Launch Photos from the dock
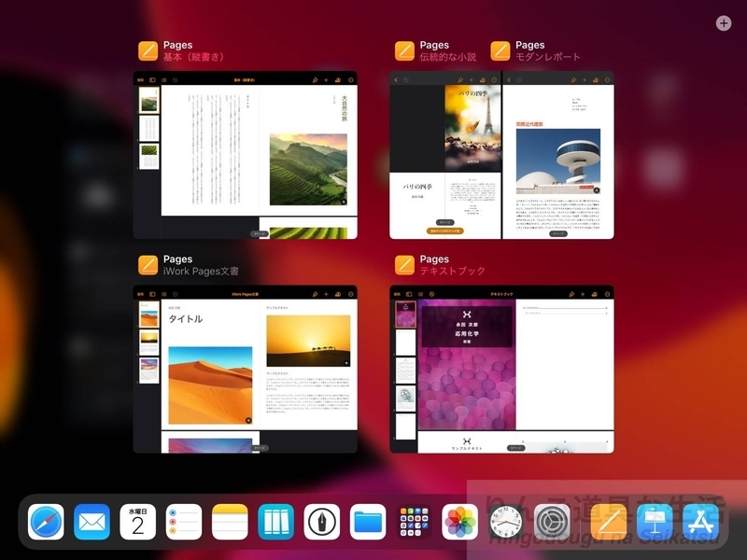Viewport: 747px width, 560px height. click(x=460, y=522)
